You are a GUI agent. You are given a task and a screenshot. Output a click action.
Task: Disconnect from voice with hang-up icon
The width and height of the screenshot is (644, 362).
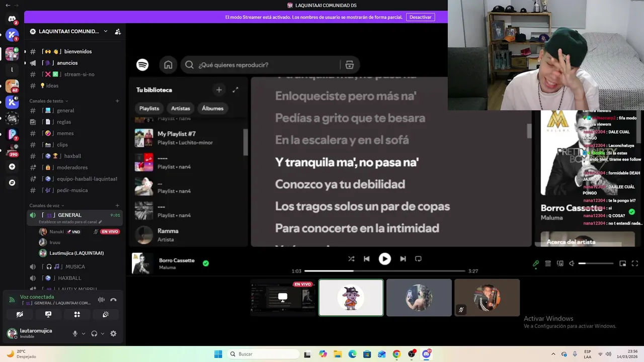tap(113, 300)
